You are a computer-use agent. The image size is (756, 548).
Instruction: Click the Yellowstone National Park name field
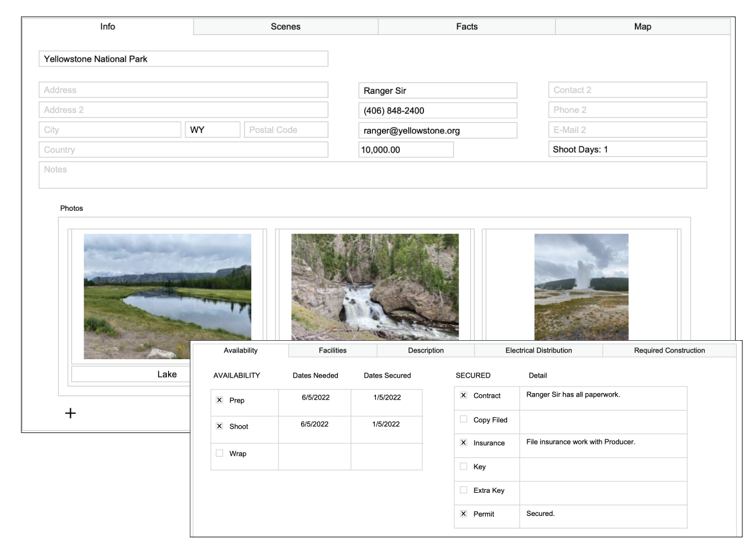183,58
